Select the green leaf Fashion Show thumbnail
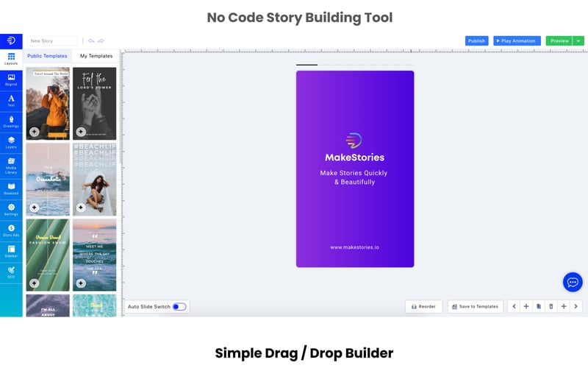Viewport: 588px width, 368px height. click(48, 255)
